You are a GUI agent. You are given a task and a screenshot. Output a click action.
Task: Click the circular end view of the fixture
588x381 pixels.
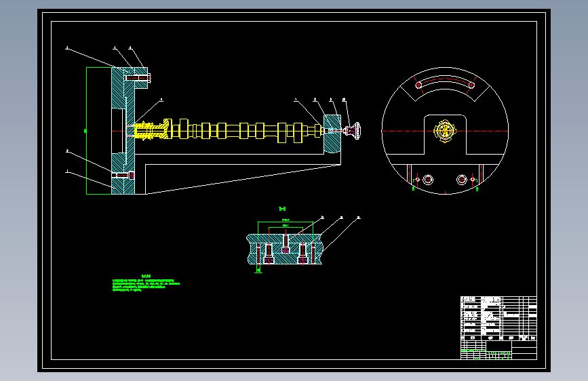coord(445,131)
